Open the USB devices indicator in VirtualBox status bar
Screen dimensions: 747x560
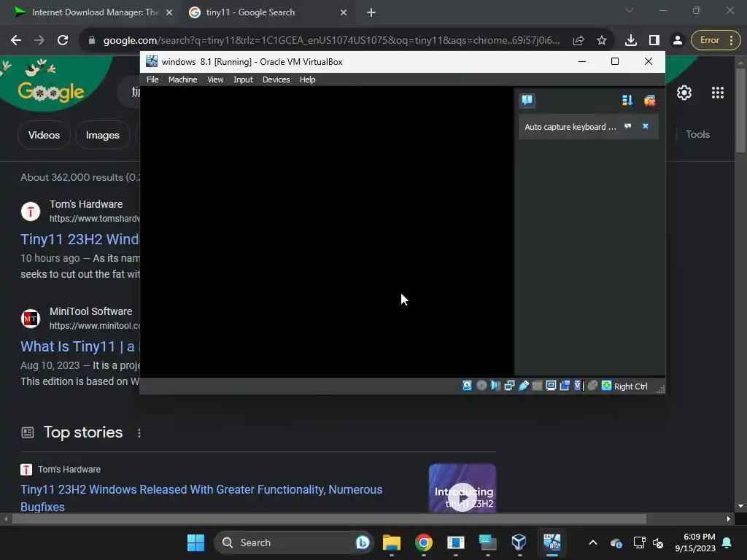523,386
